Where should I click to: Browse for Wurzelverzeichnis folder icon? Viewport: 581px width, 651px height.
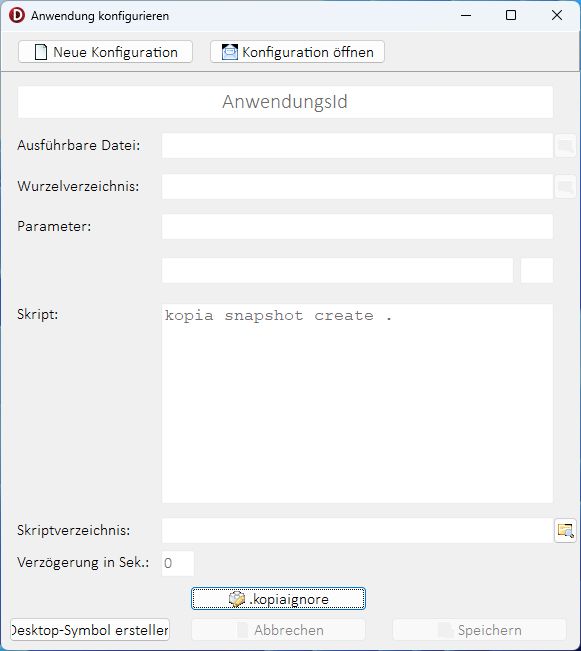pyautogui.click(x=565, y=186)
